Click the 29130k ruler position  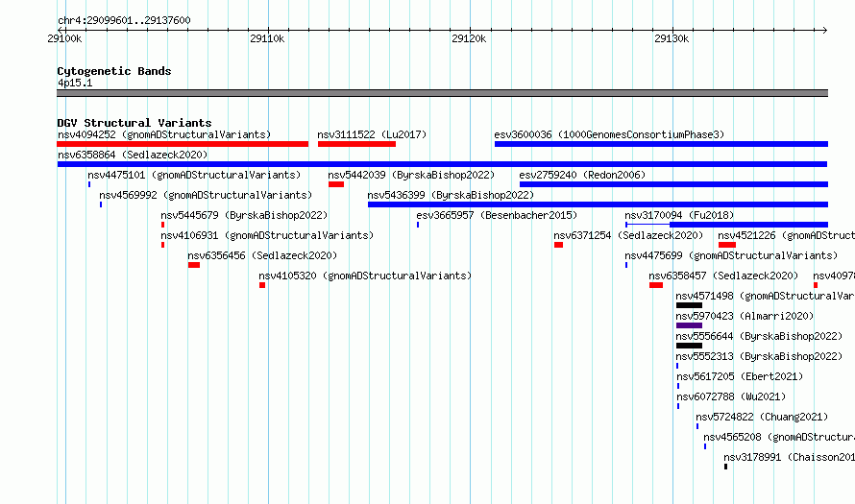pos(672,38)
